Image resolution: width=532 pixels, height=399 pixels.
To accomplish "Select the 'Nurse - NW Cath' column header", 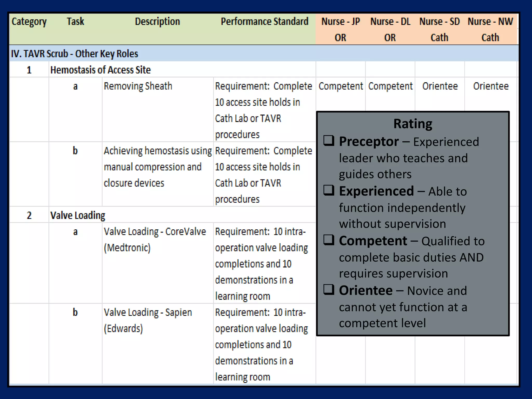I will click(x=490, y=29).
